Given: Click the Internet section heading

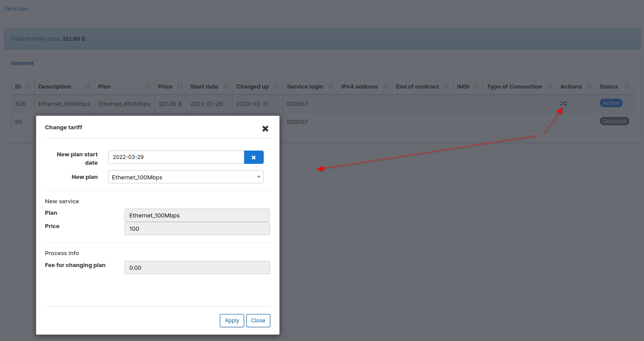Looking at the screenshot, I should [22, 63].
